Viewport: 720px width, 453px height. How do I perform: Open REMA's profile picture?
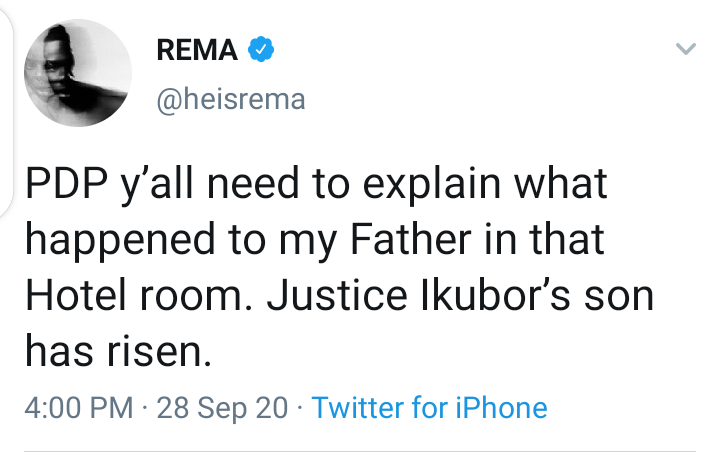[x=78, y=73]
